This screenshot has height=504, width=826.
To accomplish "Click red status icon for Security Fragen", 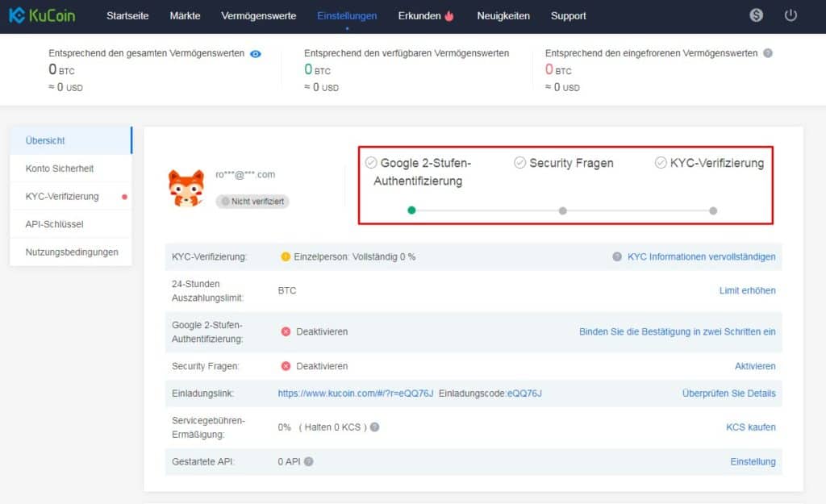I will [286, 366].
